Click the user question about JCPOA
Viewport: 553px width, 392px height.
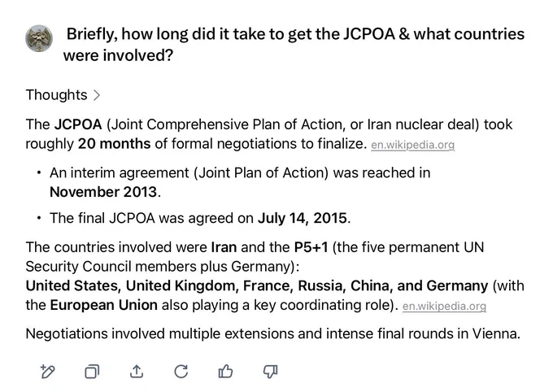[x=294, y=45]
